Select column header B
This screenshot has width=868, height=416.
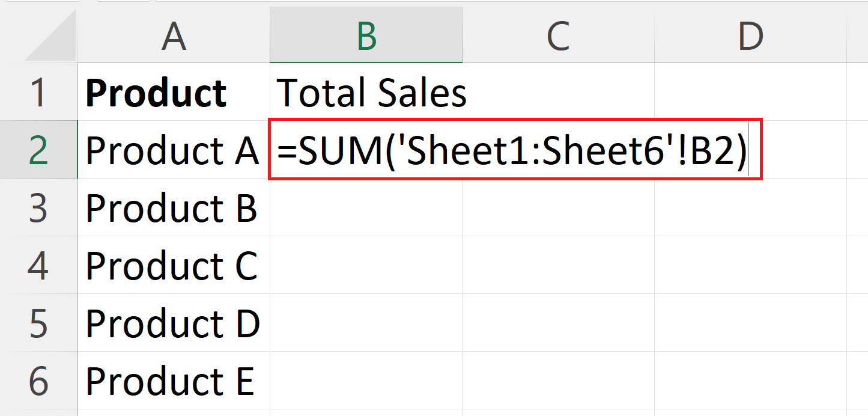[366, 34]
